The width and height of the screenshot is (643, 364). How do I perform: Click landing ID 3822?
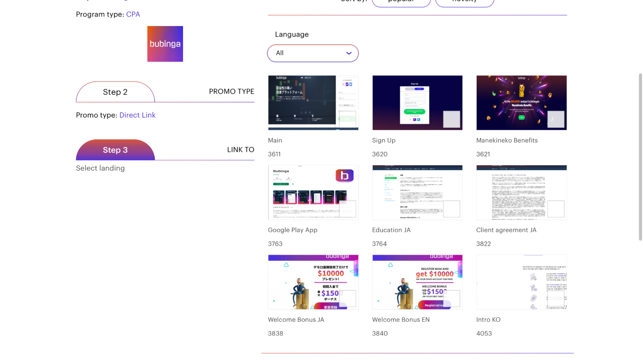[x=483, y=244]
